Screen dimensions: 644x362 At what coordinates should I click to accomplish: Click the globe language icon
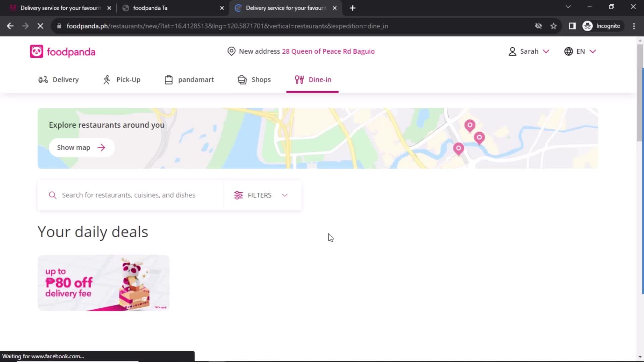pos(568,51)
